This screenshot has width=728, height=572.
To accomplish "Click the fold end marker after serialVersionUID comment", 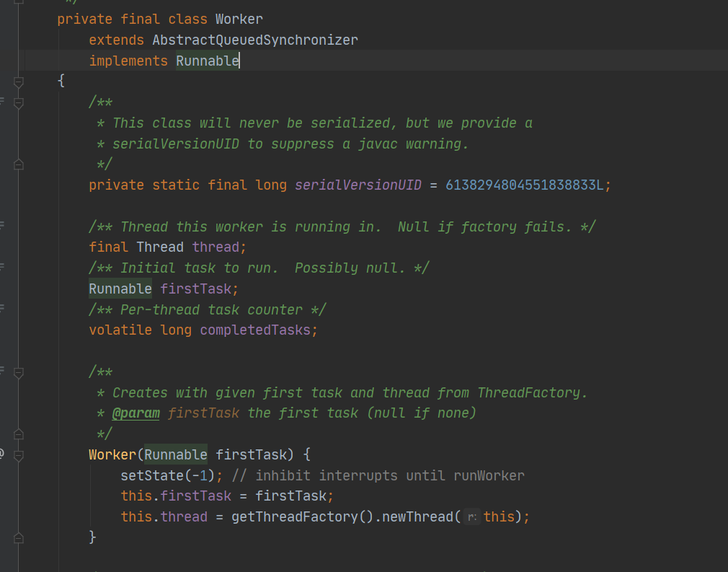I will [19, 164].
